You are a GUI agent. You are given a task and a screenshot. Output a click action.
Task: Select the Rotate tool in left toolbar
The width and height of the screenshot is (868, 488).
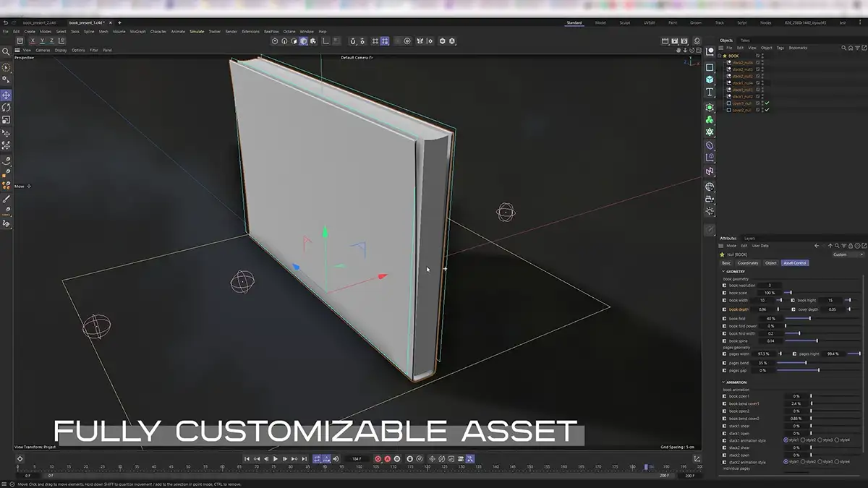(6, 108)
